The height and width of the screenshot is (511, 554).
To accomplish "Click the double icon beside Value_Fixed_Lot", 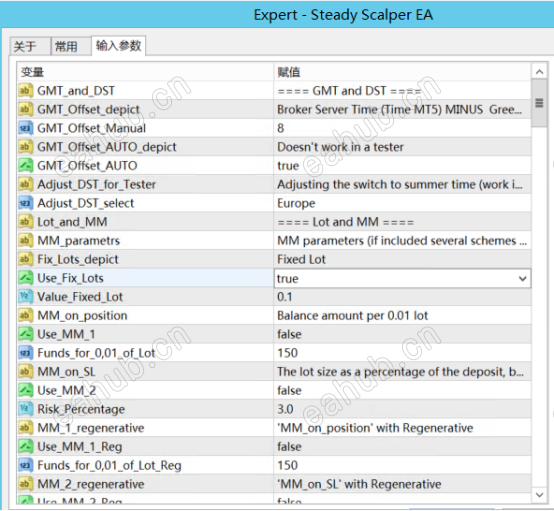I will click(x=25, y=297).
